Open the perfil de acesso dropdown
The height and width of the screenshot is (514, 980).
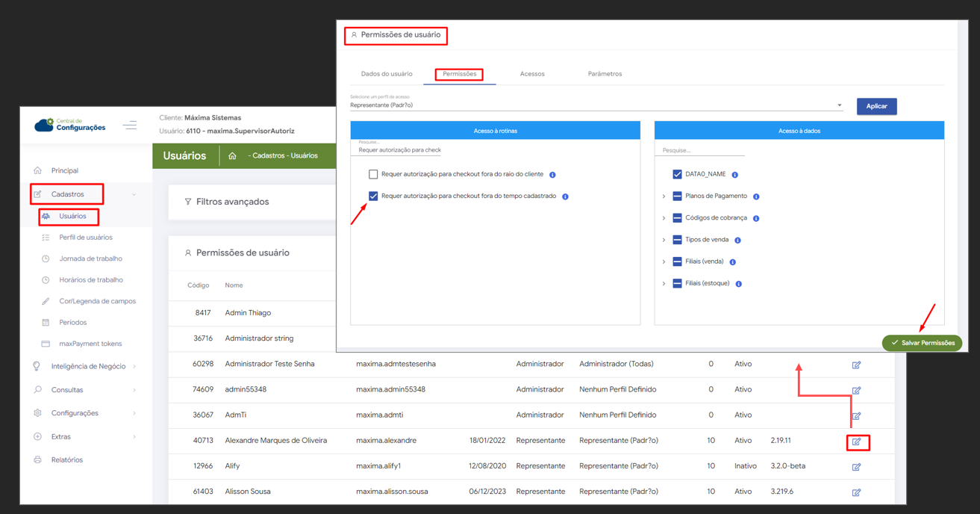[596, 105]
